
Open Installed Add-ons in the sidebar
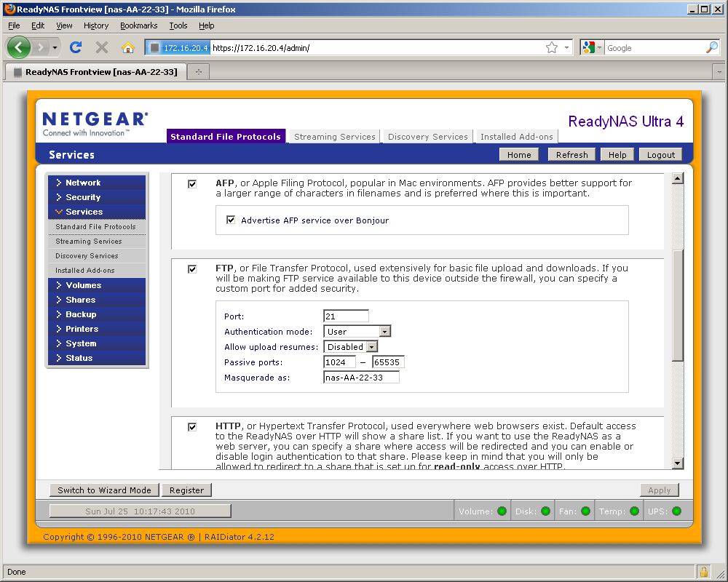(x=97, y=270)
